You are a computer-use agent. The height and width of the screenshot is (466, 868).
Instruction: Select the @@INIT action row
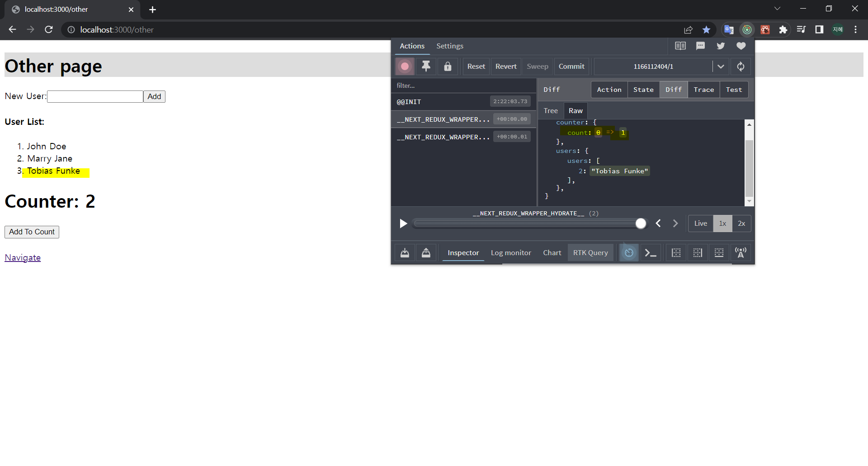pyautogui.click(x=464, y=102)
